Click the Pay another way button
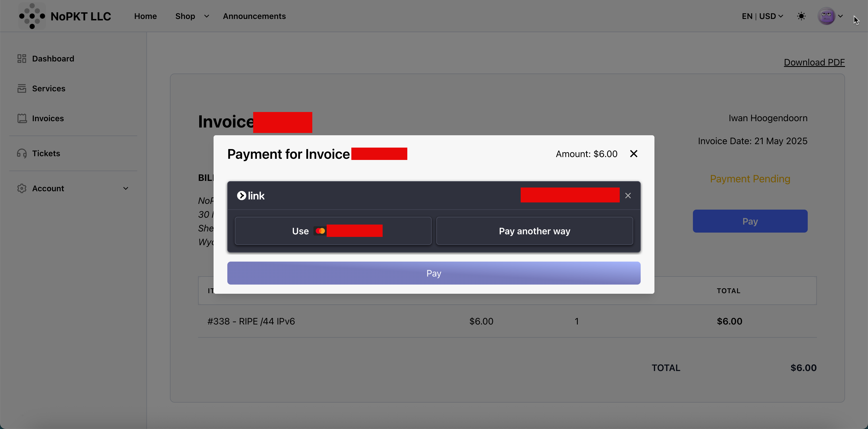This screenshot has height=429, width=868. click(x=534, y=231)
